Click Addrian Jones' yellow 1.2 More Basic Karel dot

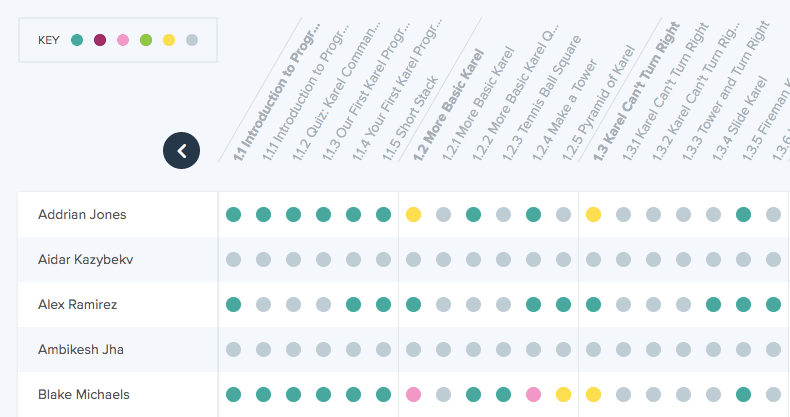click(413, 214)
